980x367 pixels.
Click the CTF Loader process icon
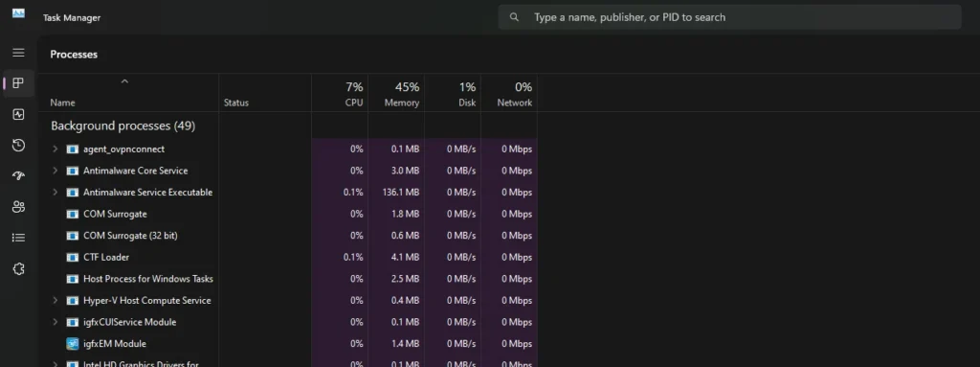tap(73, 257)
